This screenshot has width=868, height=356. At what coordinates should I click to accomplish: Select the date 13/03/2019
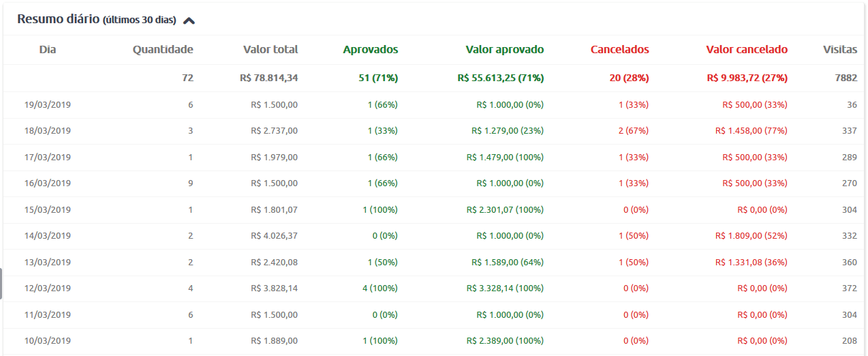[48, 263]
